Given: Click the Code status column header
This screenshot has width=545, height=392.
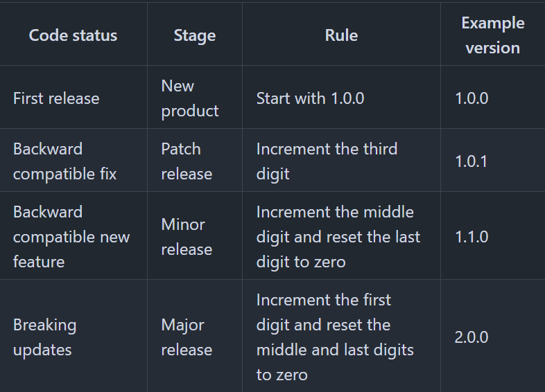Looking at the screenshot, I should (73, 35).
